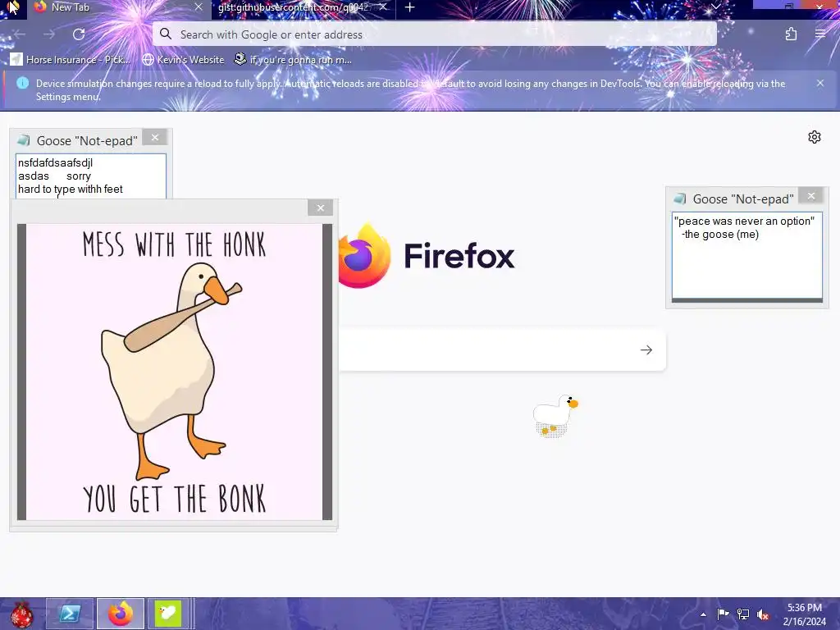Click the Firefox homepage search box
Viewport: 840px width, 630px height.
(502, 349)
